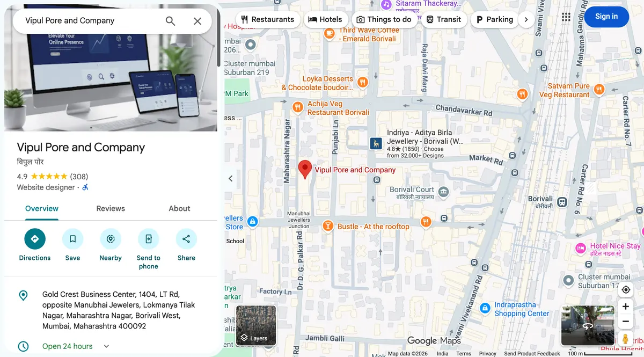Select the Borivali railway station icon
Screen dimensions: 644x357
pyautogui.click(x=562, y=202)
